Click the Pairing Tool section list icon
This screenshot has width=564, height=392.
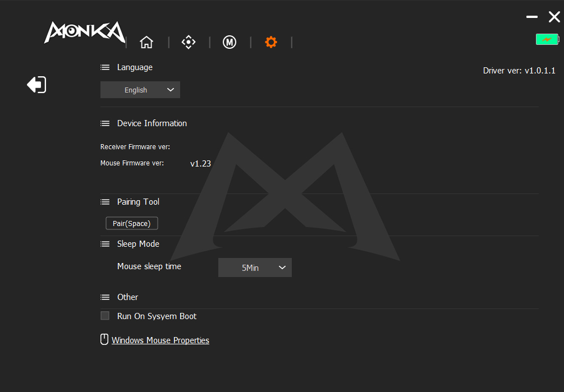tap(105, 202)
